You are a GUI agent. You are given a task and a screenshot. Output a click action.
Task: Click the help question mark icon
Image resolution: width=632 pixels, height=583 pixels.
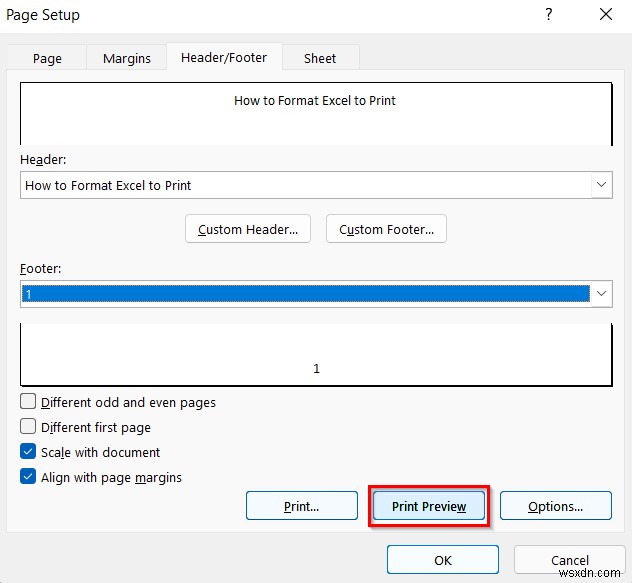tap(548, 14)
